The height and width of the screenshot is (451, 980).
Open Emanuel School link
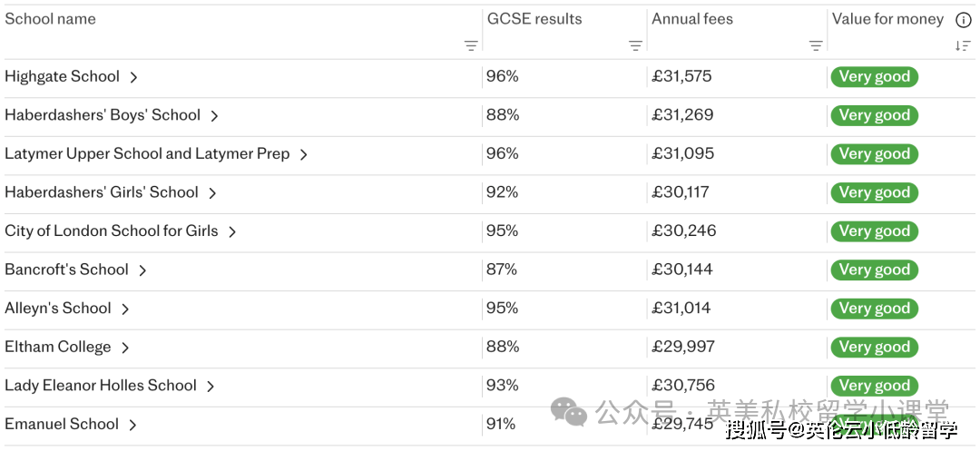[x=62, y=425]
